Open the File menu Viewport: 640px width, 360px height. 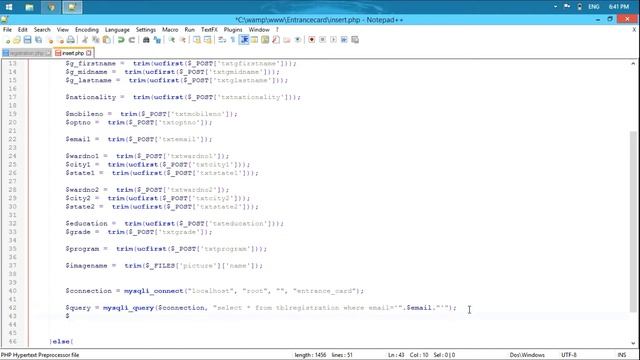(7, 30)
